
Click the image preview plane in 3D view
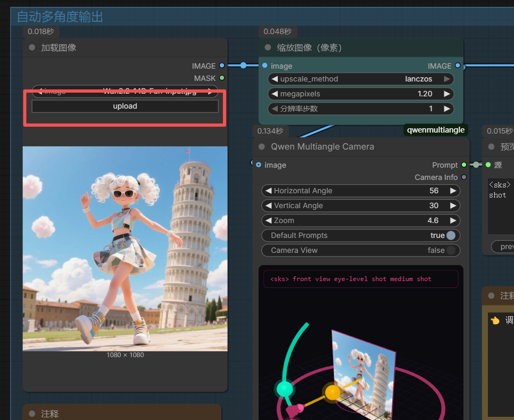(364, 374)
